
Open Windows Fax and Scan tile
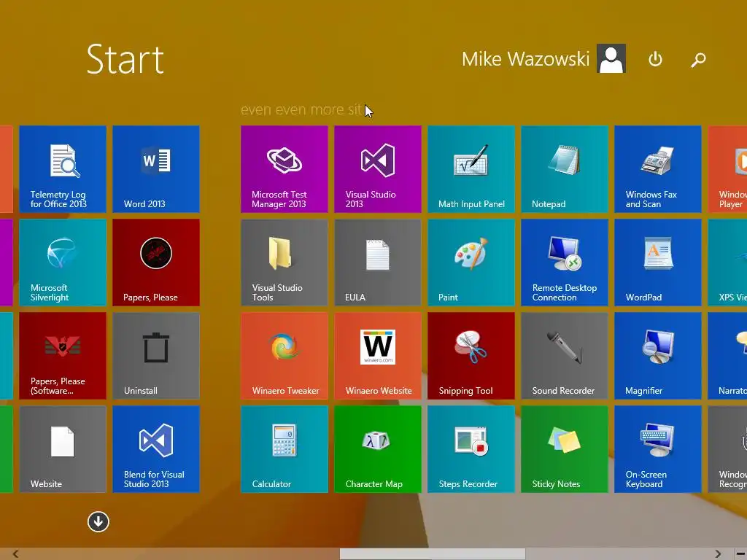pos(658,169)
